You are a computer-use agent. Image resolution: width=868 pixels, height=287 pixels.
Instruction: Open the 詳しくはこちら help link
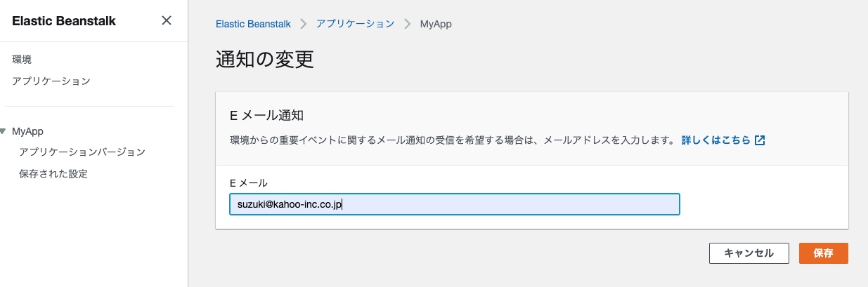[x=715, y=140]
